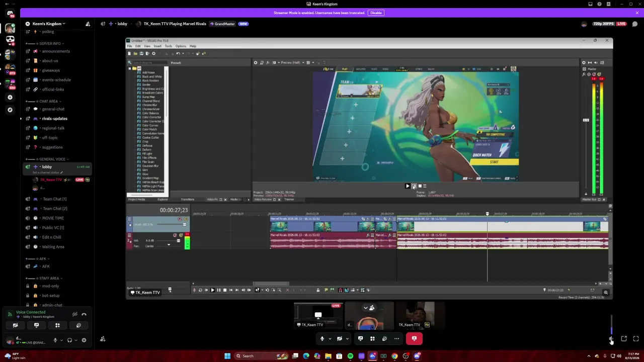The height and width of the screenshot is (362, 644).
Task: Collapse the SERVER INFO category
Action: click(45, 44)
